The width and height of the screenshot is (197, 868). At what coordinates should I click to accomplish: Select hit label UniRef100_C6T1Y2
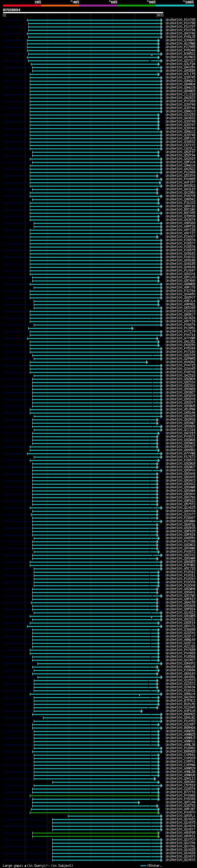click(x=180, y=145)
